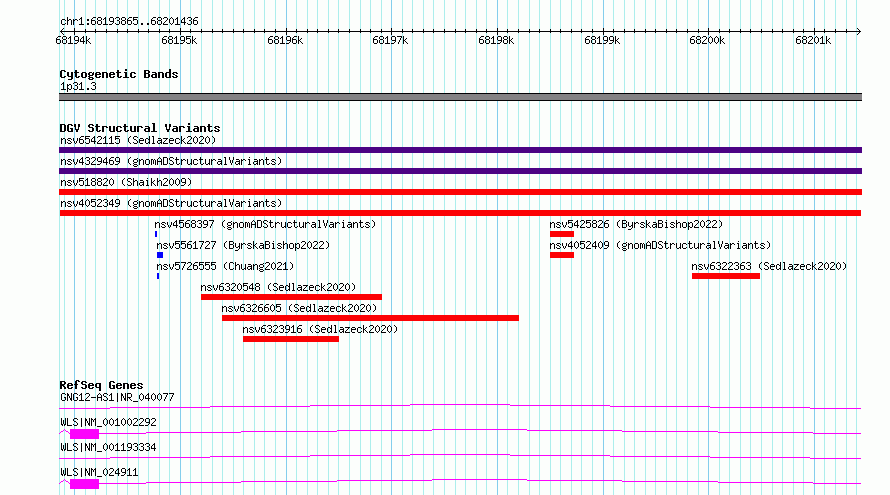Click the purple nsv6542115 variant bar

pyautogui.click(x=460, y=150)
